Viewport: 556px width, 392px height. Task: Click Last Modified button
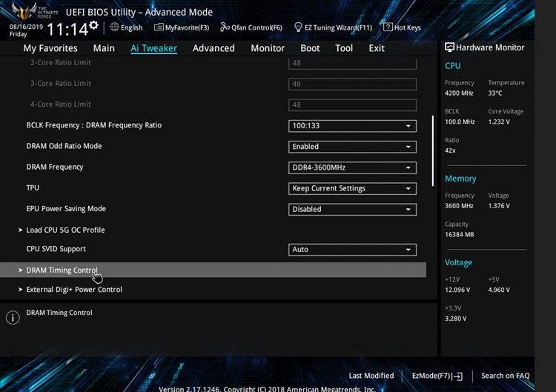371,376
